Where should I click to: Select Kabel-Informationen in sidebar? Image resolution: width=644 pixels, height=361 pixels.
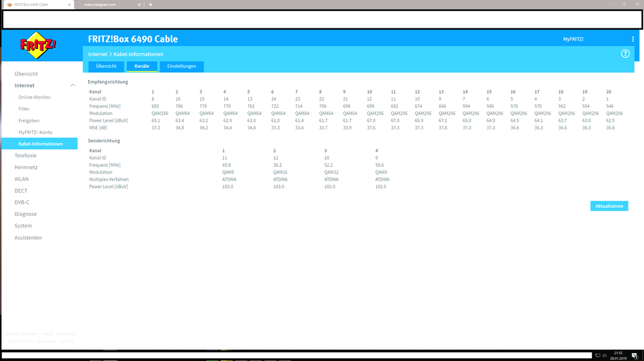point(40,144)
